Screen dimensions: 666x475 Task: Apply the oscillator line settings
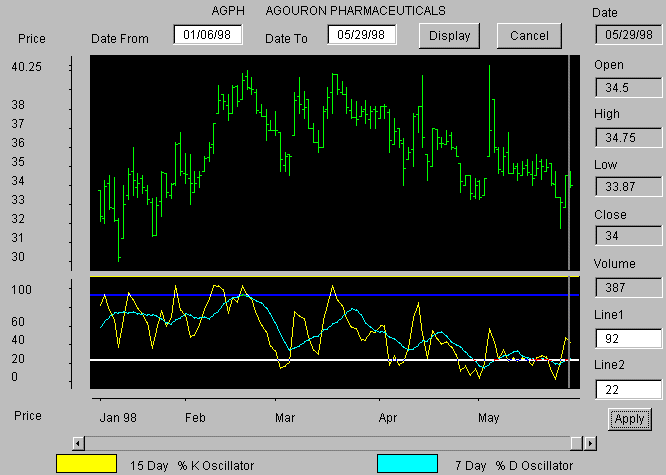pyautogui.click(x=629, y=418)
